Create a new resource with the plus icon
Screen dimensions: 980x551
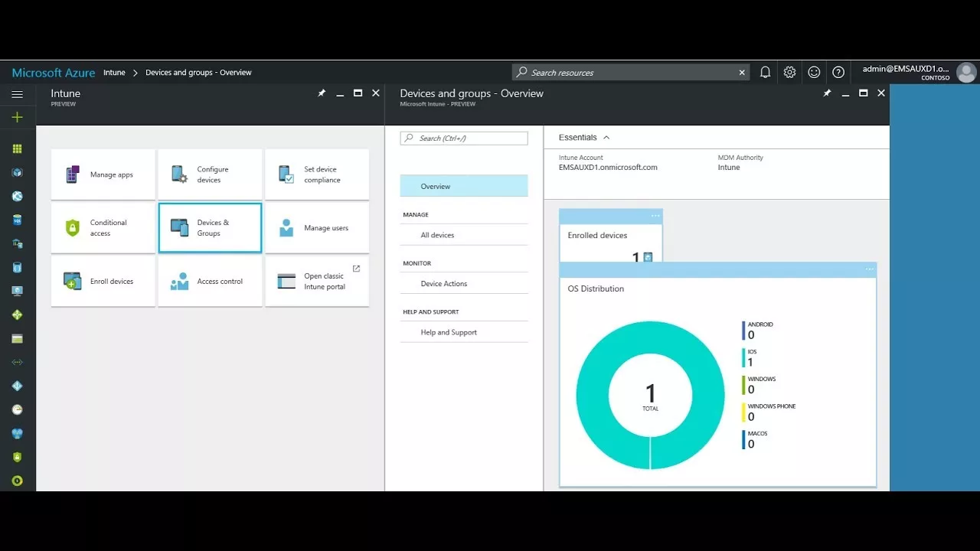tap(17, 117)
